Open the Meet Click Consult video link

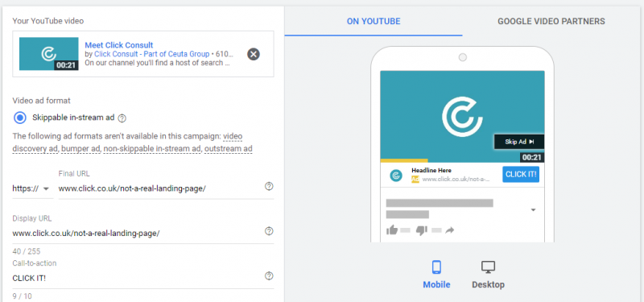[119, 45]
